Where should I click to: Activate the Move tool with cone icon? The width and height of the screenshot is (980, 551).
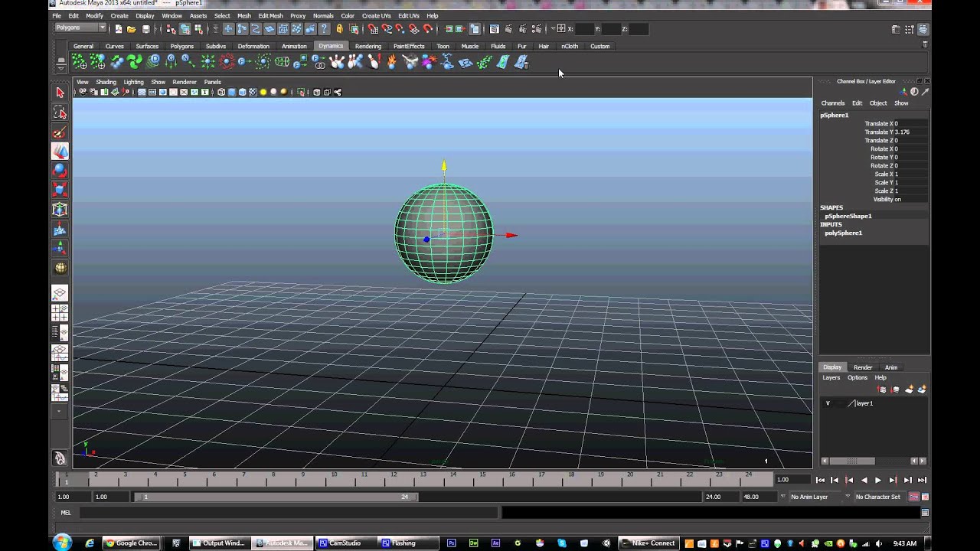[x=60, y=152]
